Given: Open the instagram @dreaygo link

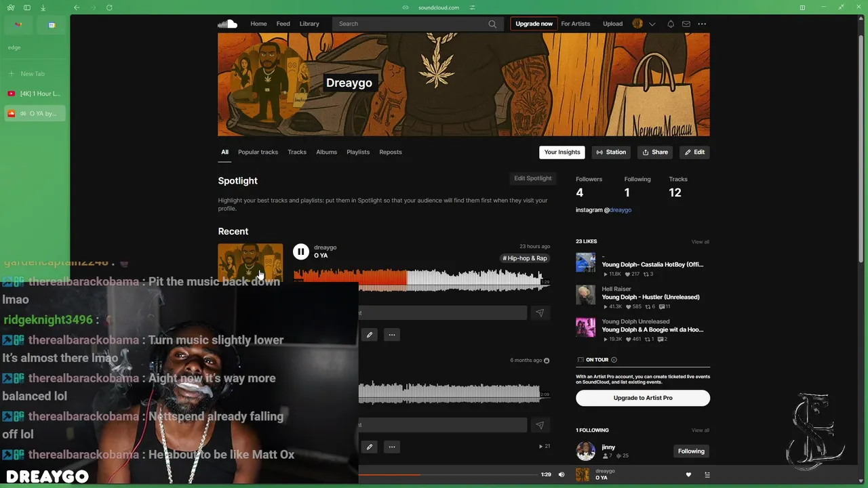Looking at the screenshot, I should click(620, 210).
